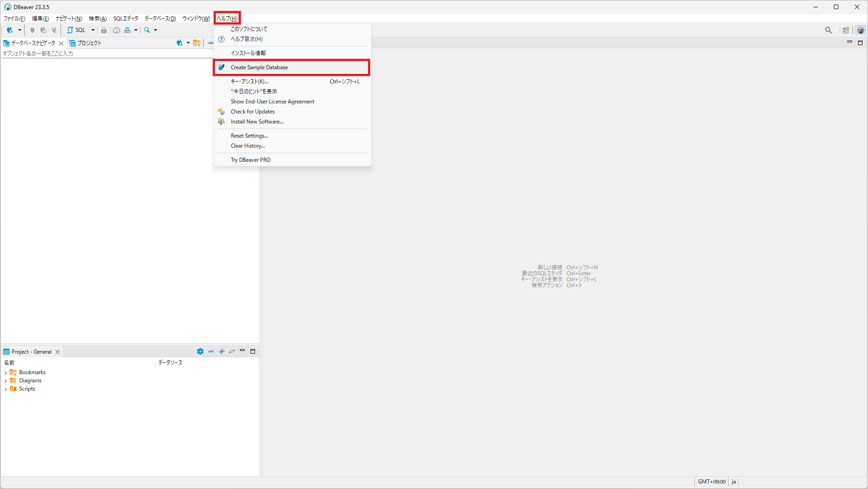Expand the Diagrams tree node
The image size is (868, 489).
tap(5, 381)
